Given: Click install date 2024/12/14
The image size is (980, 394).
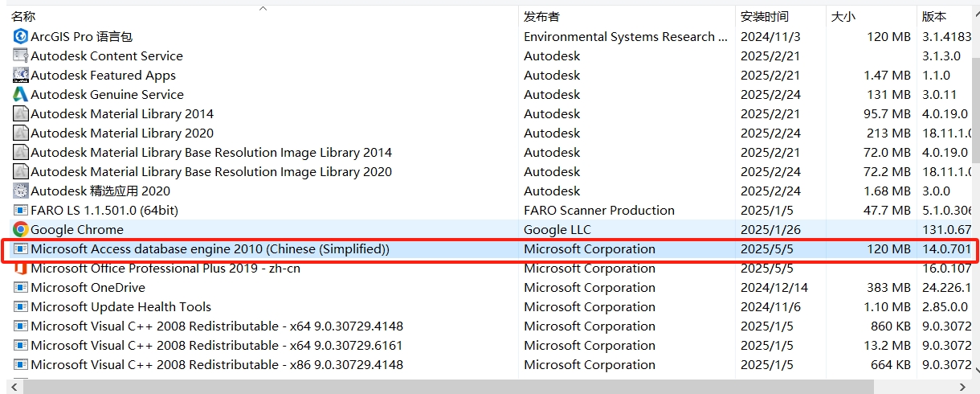Looking at the screenshot, I should [774, 287].
